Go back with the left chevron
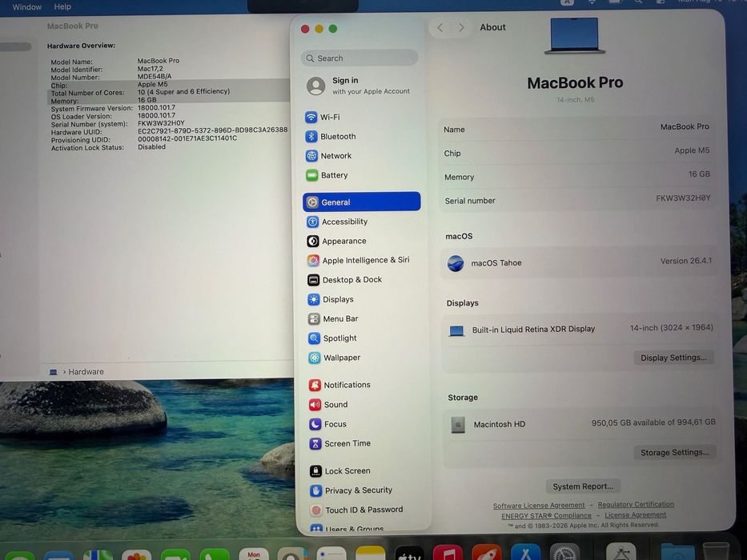 [x=440, y=28]
